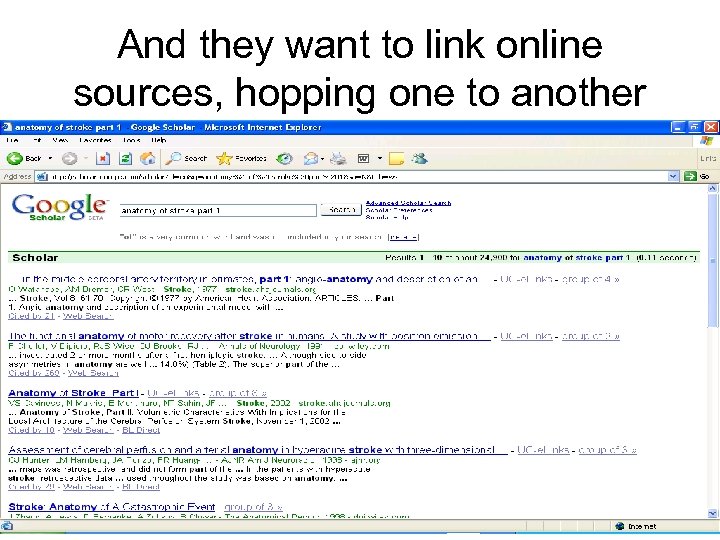Open the Scholar Help link

tap(387, 218)
